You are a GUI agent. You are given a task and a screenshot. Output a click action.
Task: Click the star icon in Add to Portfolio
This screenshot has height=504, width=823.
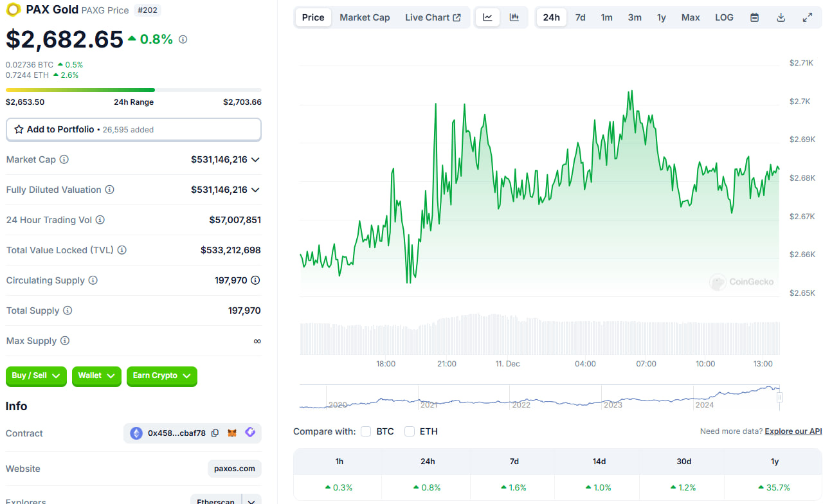point(19,129)
